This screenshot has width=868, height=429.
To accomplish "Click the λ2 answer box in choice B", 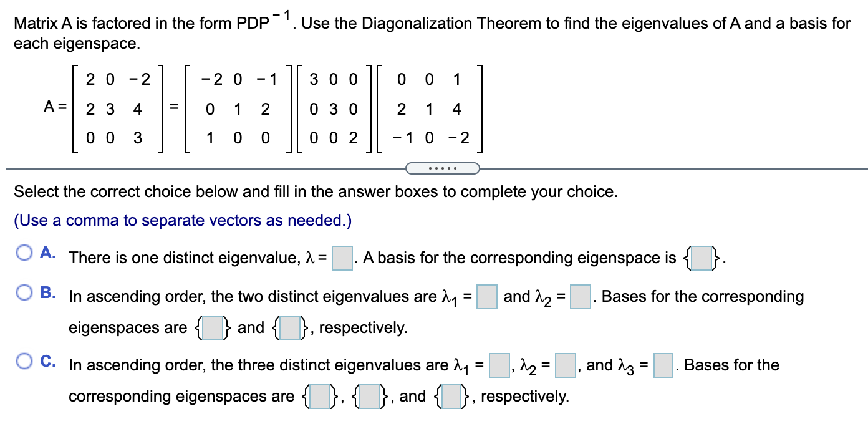I will [581, 297].
